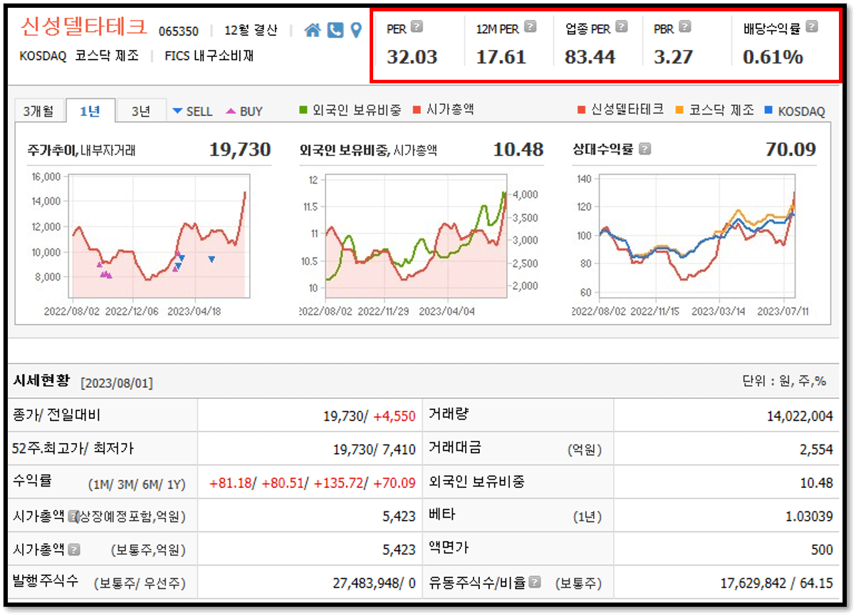Viewport: 856px width, 616px height.
Task: Click the green 외국인 보유비중 legend swatch
Action: [x=303, y=110]
